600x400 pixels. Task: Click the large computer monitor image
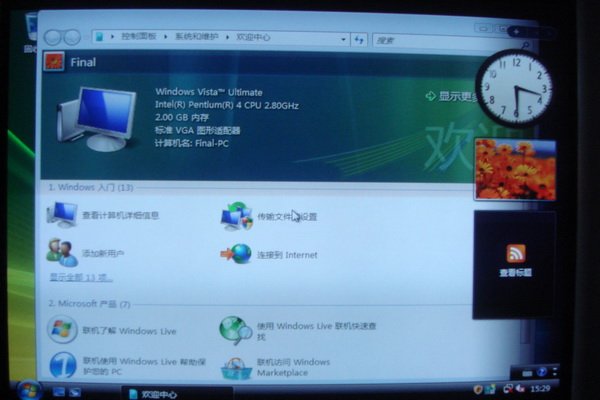(x=96, y=119)
